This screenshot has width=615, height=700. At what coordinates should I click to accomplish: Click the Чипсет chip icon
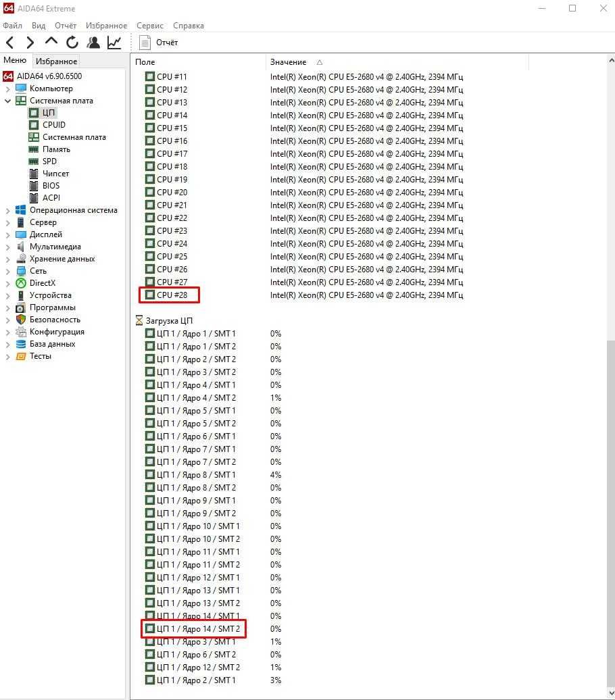click(x=34, y=174)
